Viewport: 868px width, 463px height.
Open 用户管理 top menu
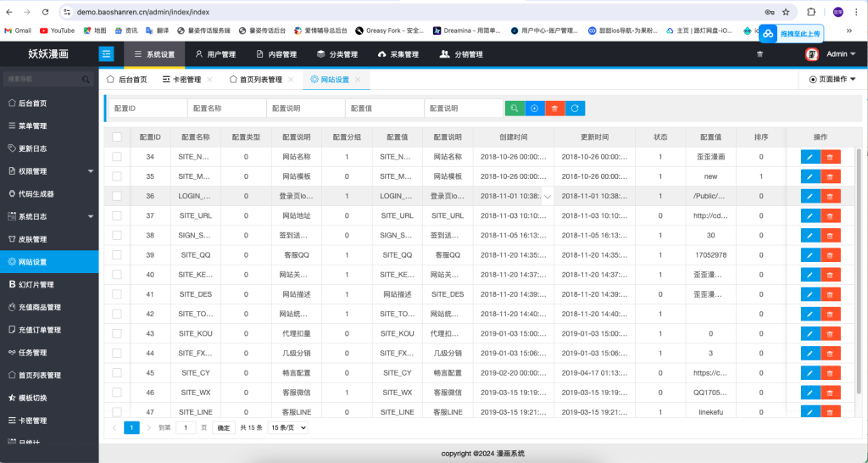point(215,54)
